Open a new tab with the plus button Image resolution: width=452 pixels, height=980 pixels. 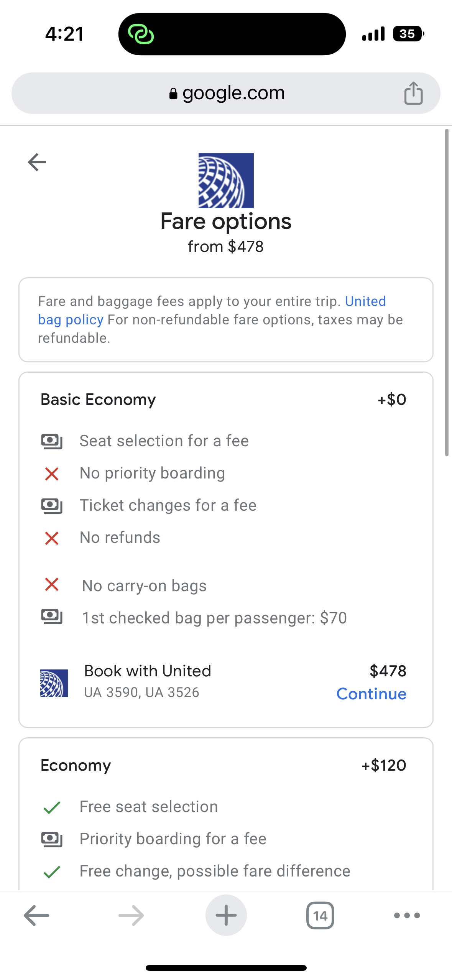pyautogui.click(x=226, y=916)
